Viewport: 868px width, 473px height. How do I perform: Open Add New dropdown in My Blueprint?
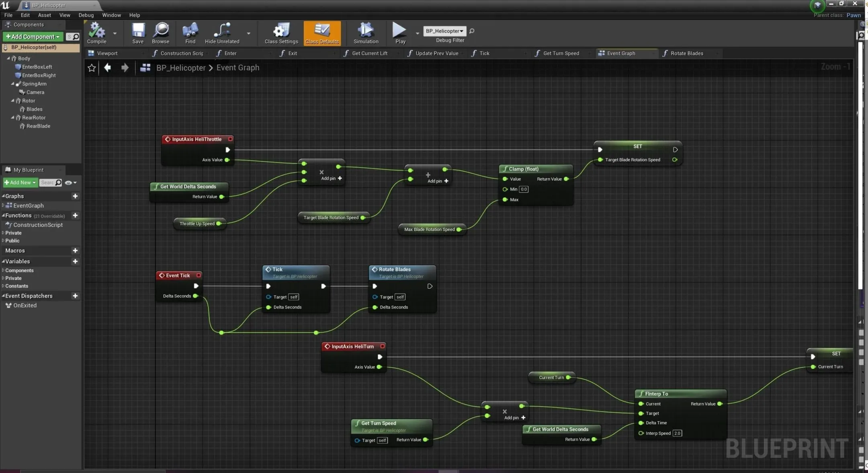tap(20, 183)
